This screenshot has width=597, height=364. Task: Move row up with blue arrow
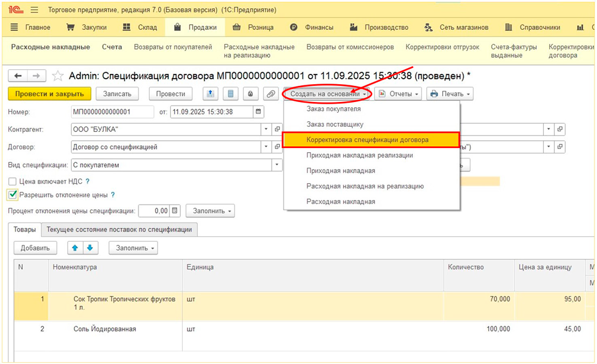tap(75, 248)
